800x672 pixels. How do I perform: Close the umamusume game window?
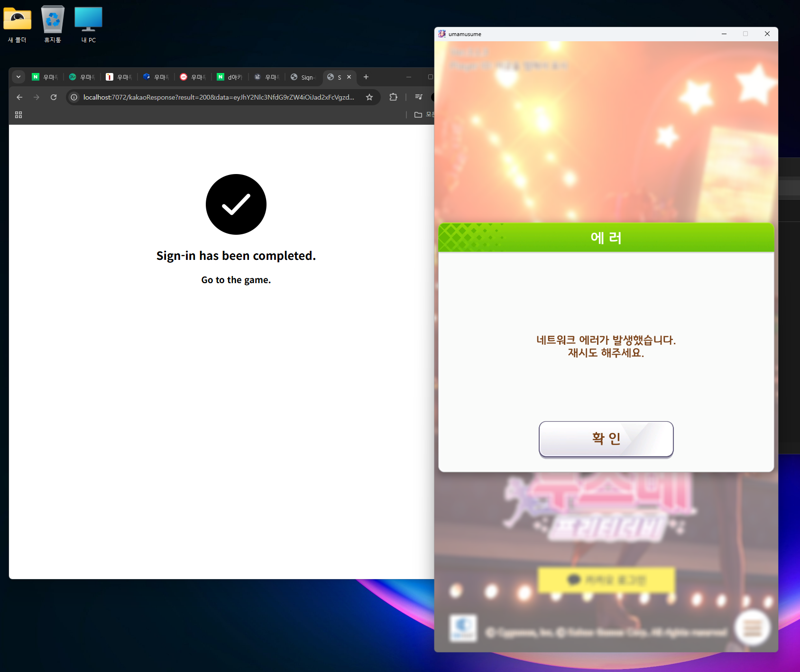pos(767,34)
